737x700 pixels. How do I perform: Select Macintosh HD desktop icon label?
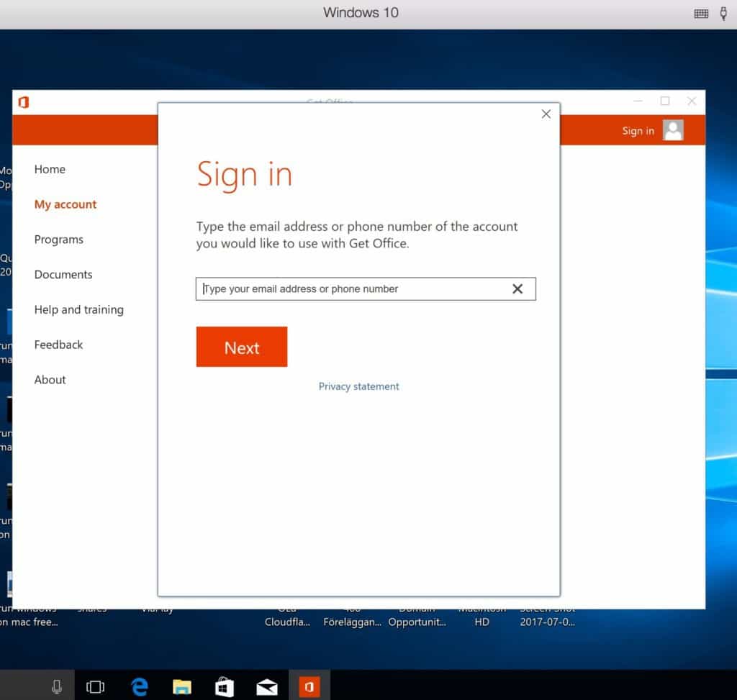[481, 622]
